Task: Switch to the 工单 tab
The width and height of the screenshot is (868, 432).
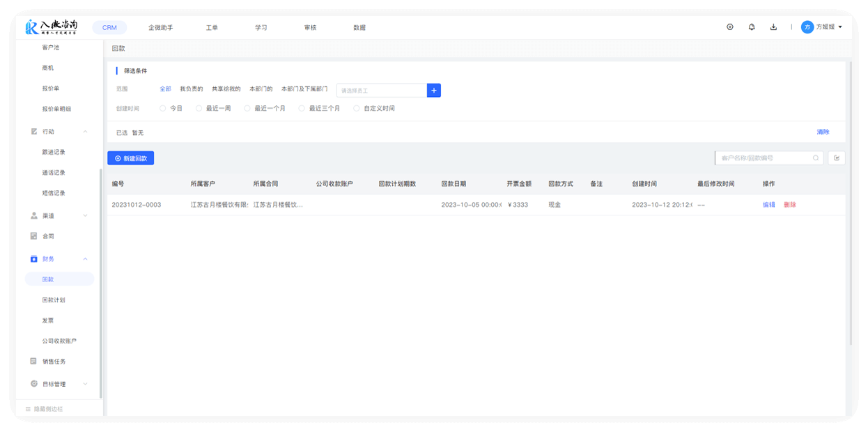Action: [212, 28]
